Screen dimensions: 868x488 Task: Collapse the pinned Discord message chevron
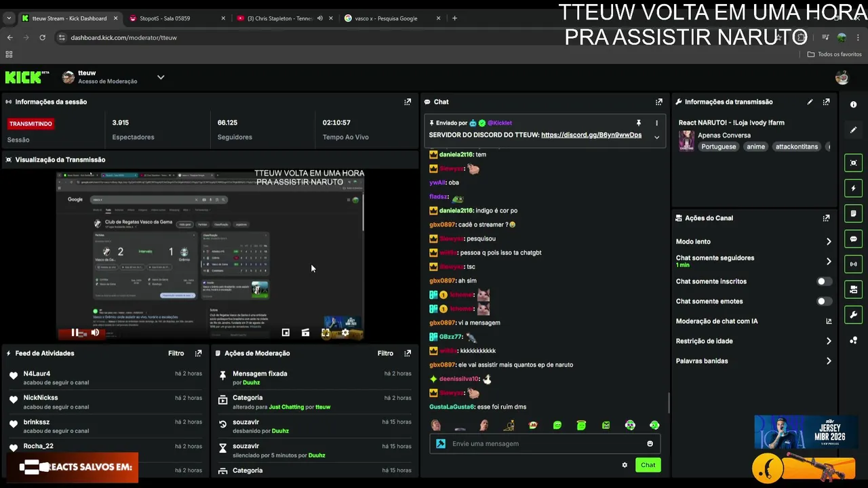[656, 137]
